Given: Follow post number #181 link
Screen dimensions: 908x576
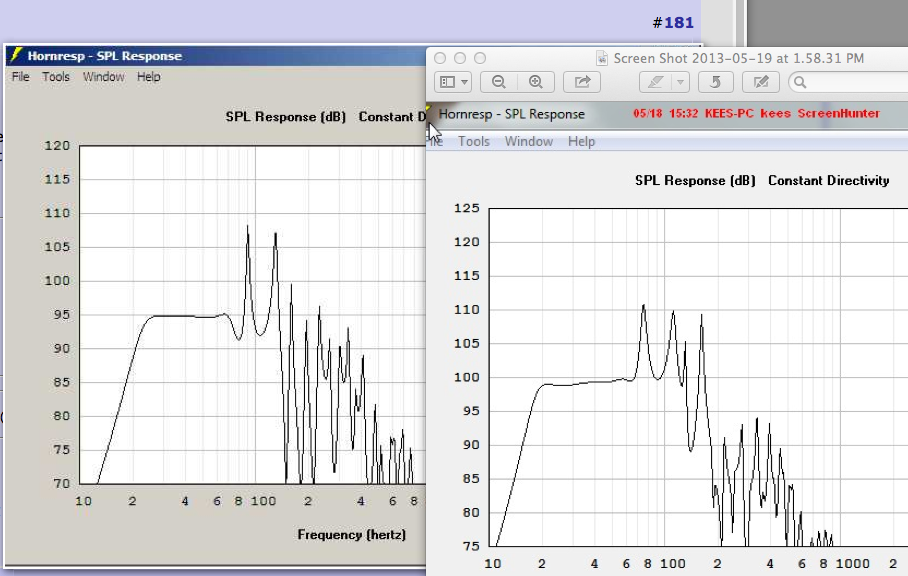Looking at the screenshot, I should (673, 23).
